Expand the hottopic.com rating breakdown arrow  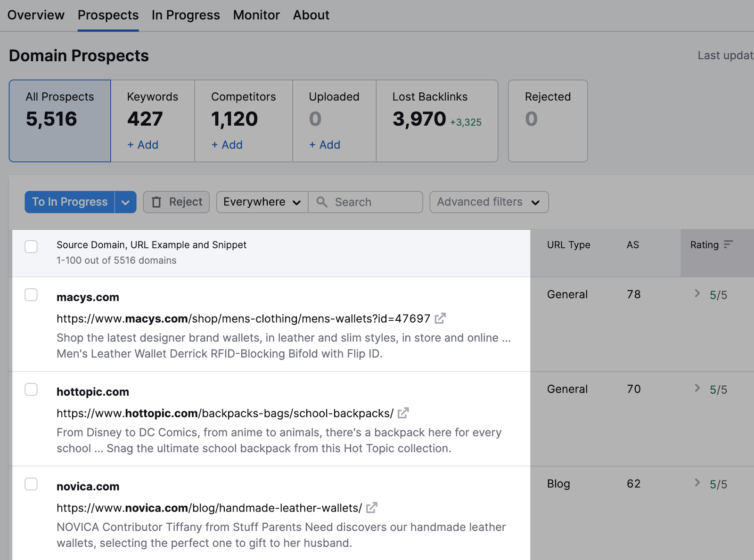point(697,388)
